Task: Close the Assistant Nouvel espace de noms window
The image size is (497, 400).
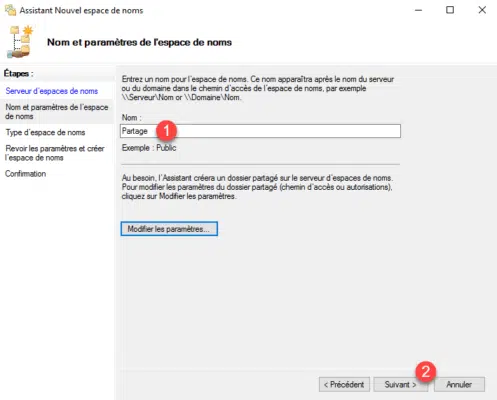Action: [x=482, y=10]
